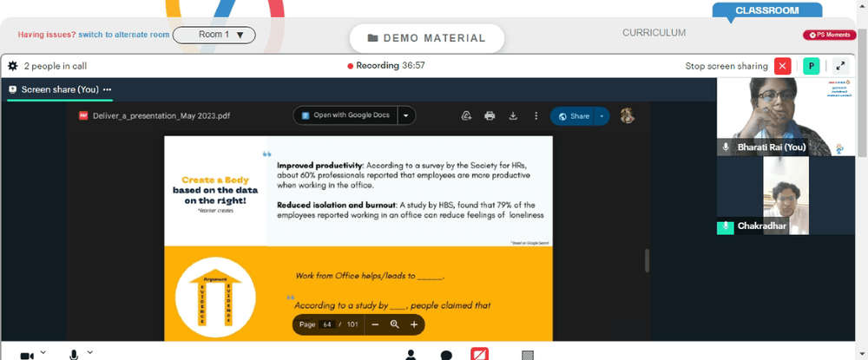Zoom in on the PDF page
The image size is (868, 360).
coord(413,324)
